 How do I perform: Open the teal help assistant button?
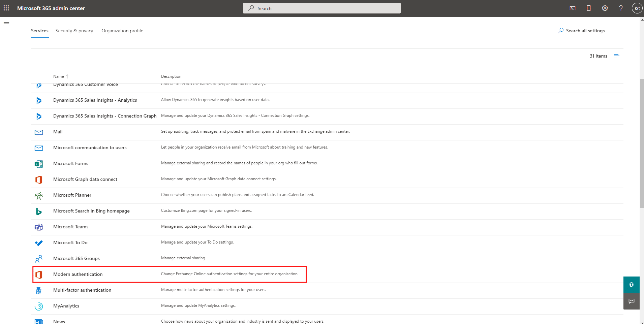point(632,285)
